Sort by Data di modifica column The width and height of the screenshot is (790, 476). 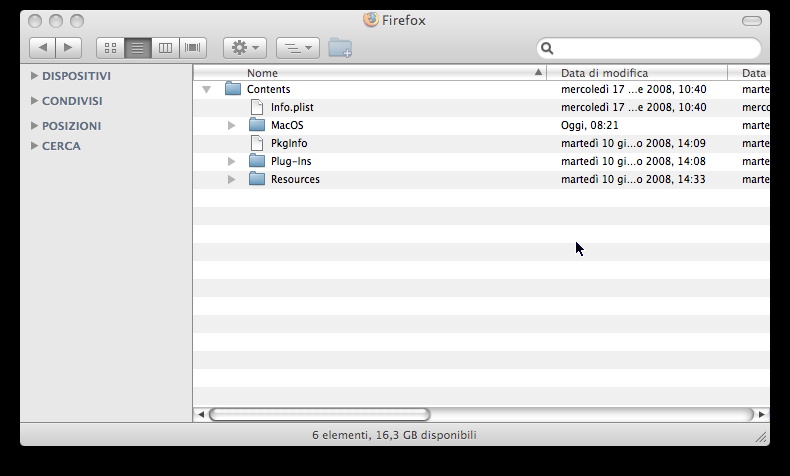(637, 73)
